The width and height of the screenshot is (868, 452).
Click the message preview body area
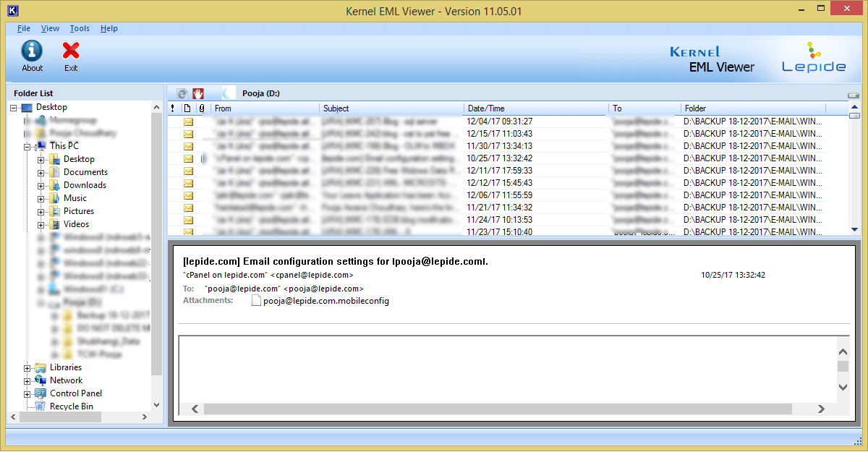507,369
